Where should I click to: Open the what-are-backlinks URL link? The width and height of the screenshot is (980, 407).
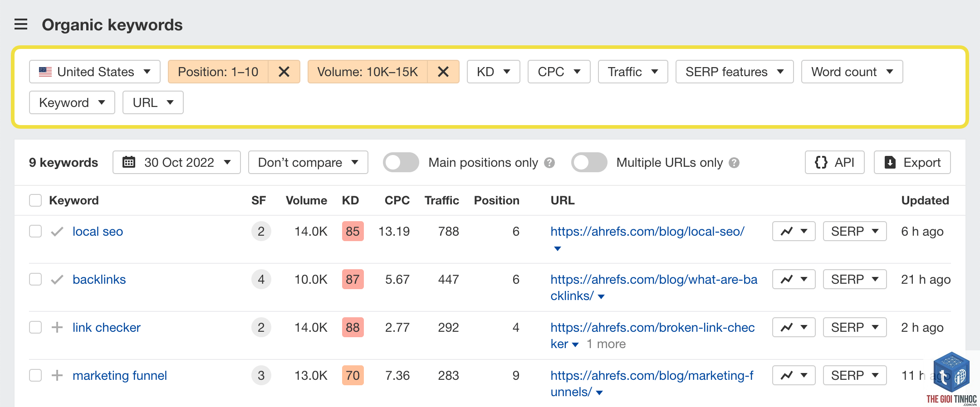(x=654, y=288)
